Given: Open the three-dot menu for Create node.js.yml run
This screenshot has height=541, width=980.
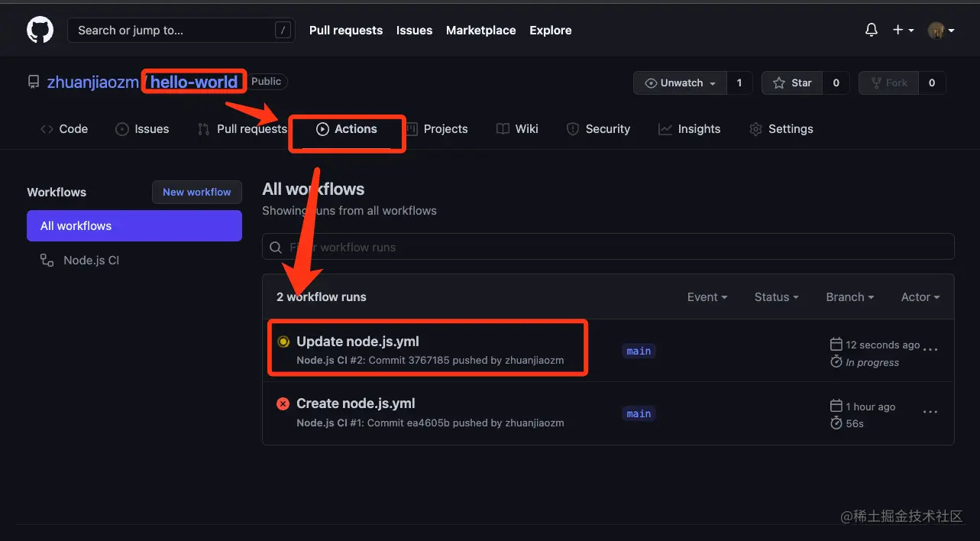Looking at the screenshot, I should 930,412.
